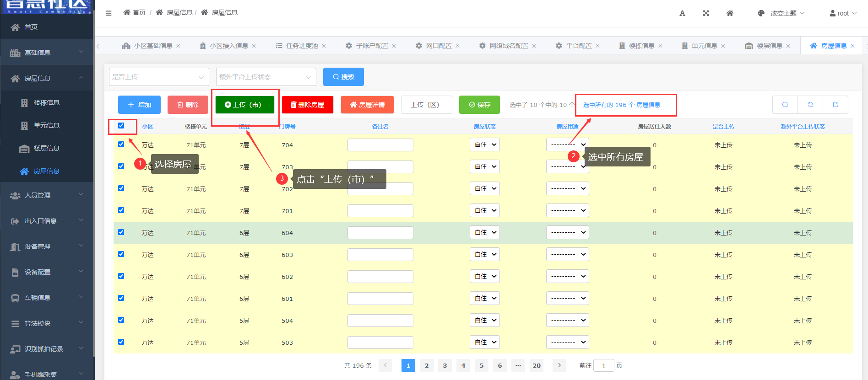Click the hamburger menu collapse icon

click(x=108, y=13)
